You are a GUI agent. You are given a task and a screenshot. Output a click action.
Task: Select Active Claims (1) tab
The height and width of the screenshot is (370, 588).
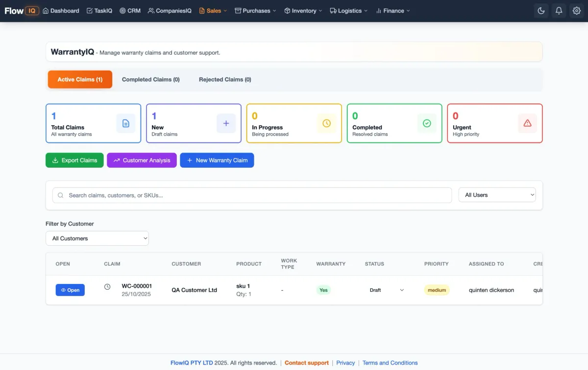80,79
